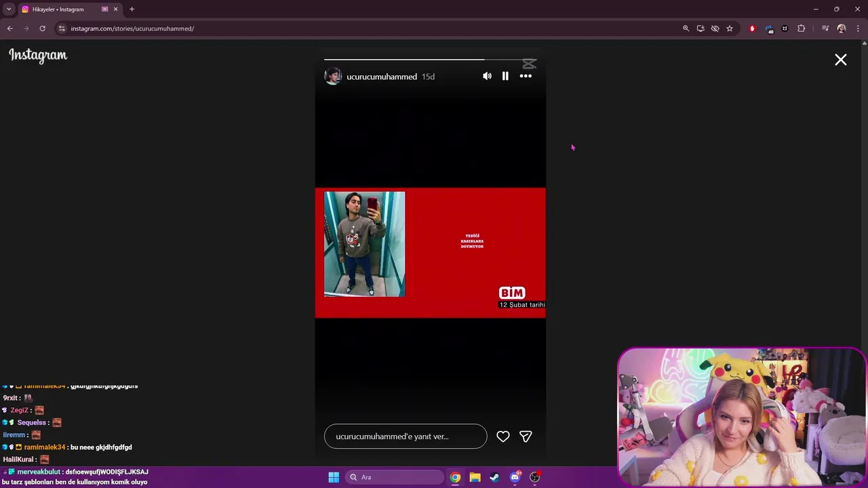
Task: Click install app icon in address bar
Action: pyautogui.click(x=701, y=28)
